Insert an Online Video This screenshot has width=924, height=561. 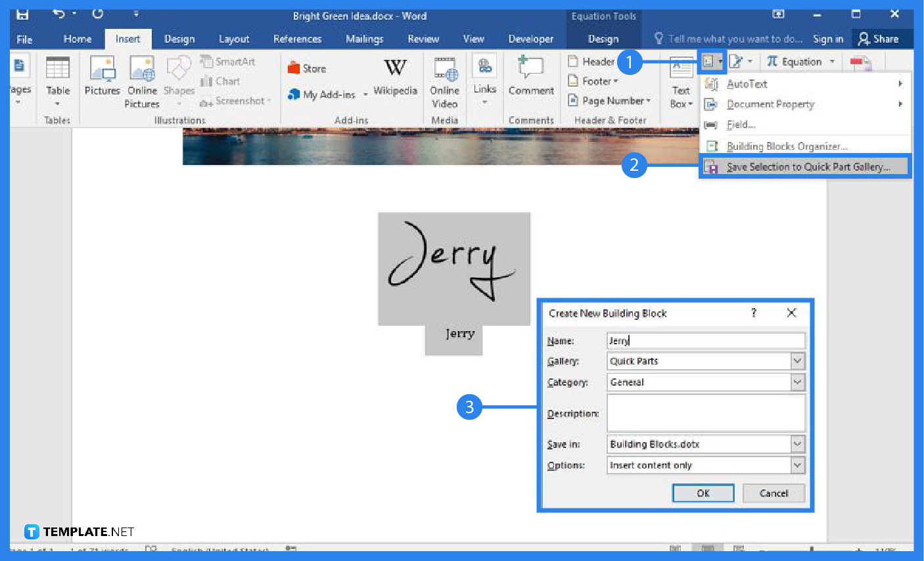(445, 80)
